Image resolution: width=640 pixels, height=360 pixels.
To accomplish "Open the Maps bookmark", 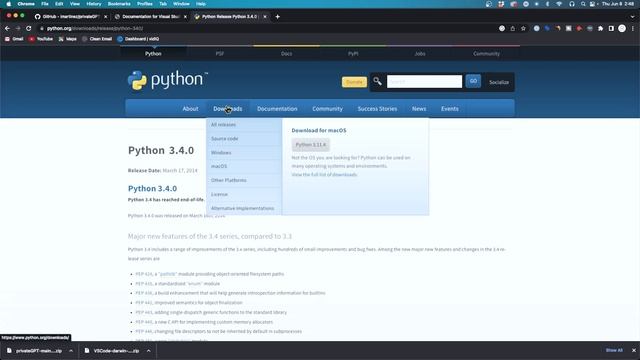I will point(67,39).
